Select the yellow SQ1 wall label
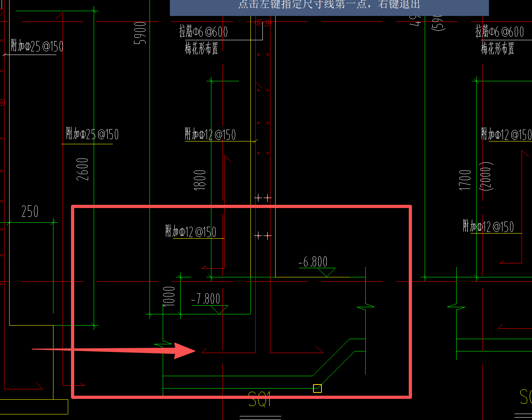 tap(260, 399)
